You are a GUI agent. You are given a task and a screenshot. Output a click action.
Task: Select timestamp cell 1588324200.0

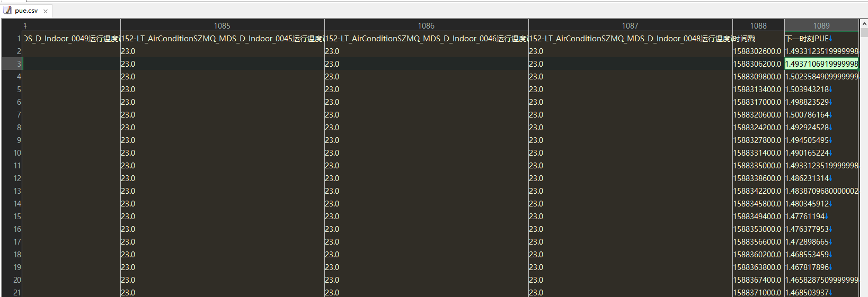[758, 128]
